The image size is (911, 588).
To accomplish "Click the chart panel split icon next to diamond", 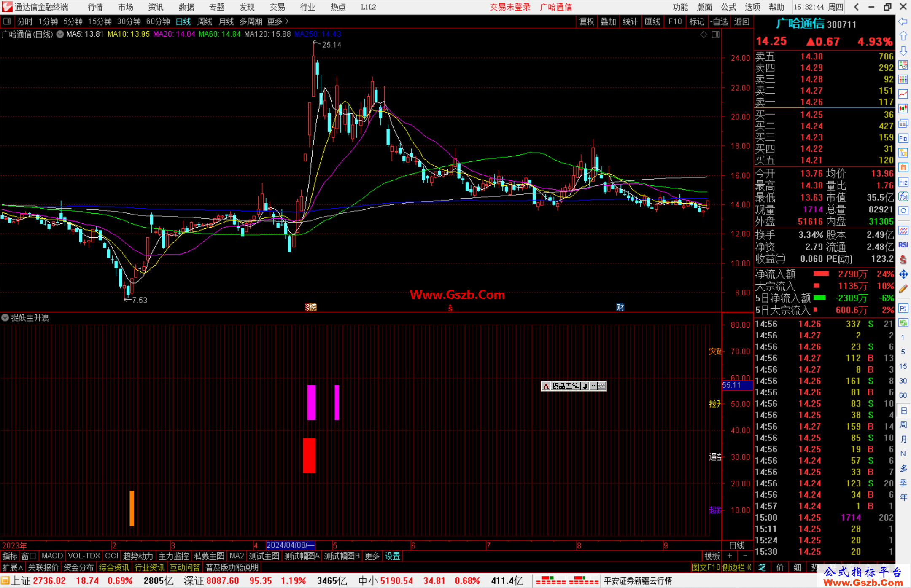I will tap(716, 35).
